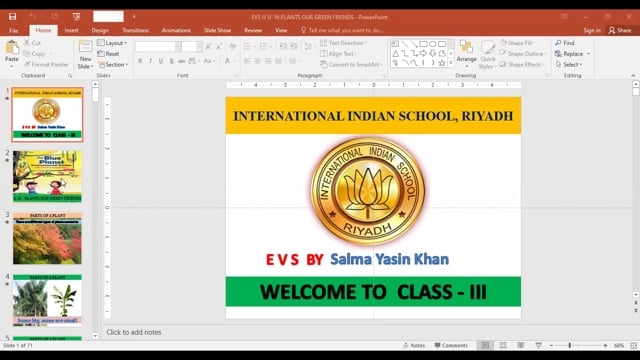Open Shape Effects dropdown

tap(522, 64)
